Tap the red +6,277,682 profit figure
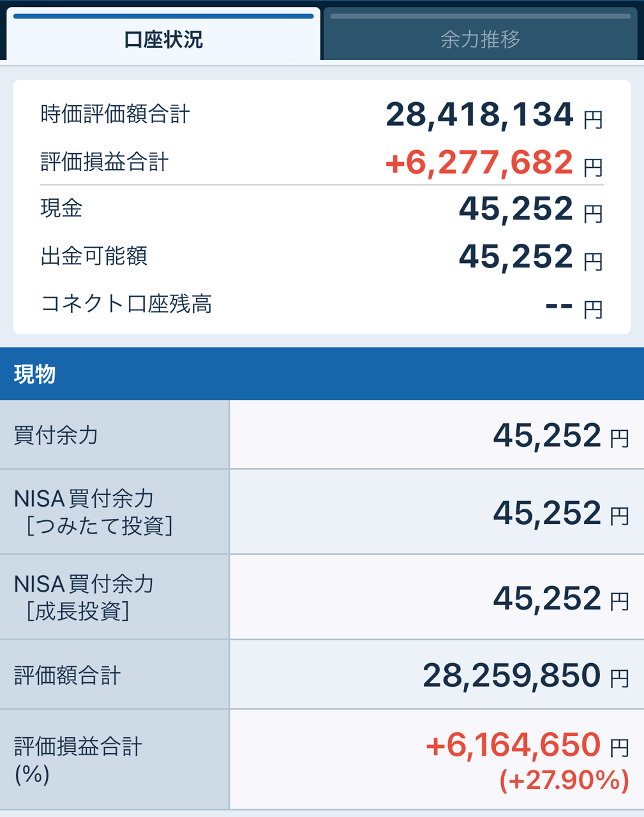This screenshot has width=644, height=817. click(x=479, y=162)
